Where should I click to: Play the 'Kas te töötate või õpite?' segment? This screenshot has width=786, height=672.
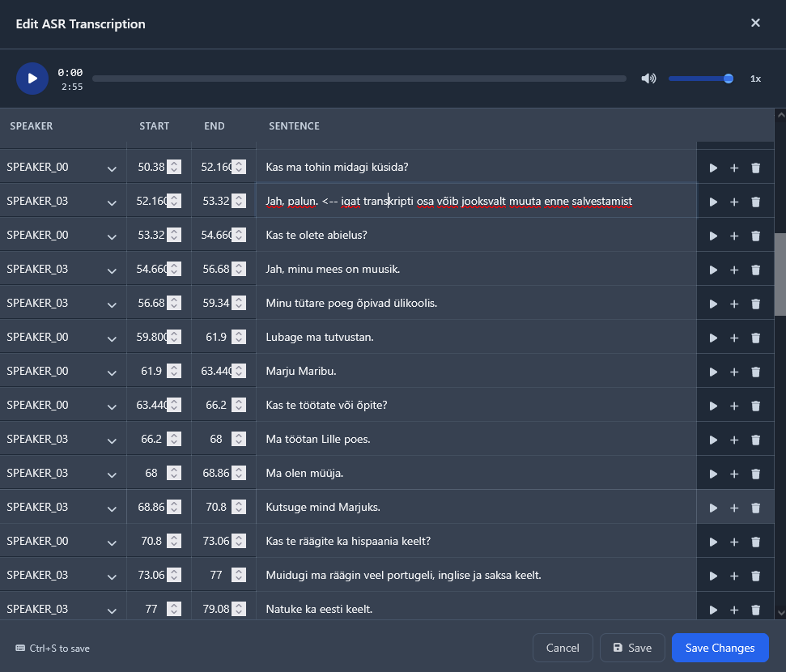(713, 406)
